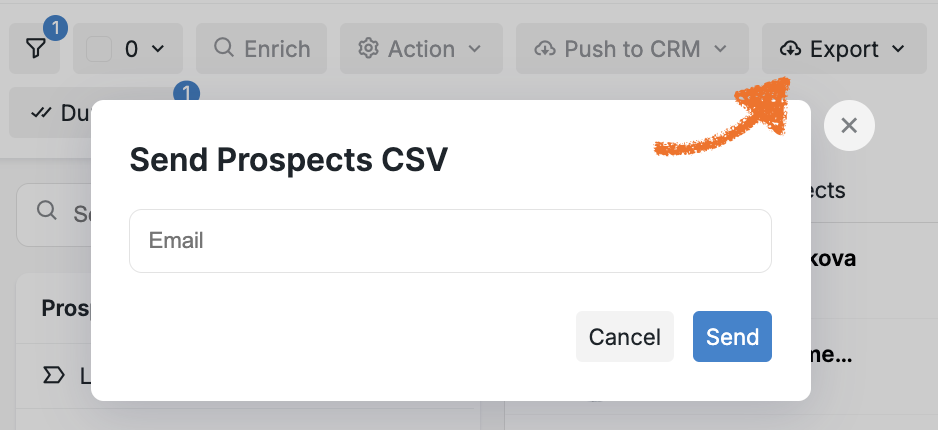Click the search magnifier in sidebar field

point(47,211)
